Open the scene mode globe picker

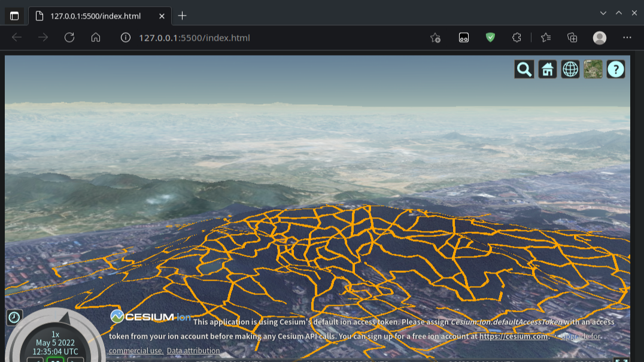pyautogui.click(x=570, y=69)
